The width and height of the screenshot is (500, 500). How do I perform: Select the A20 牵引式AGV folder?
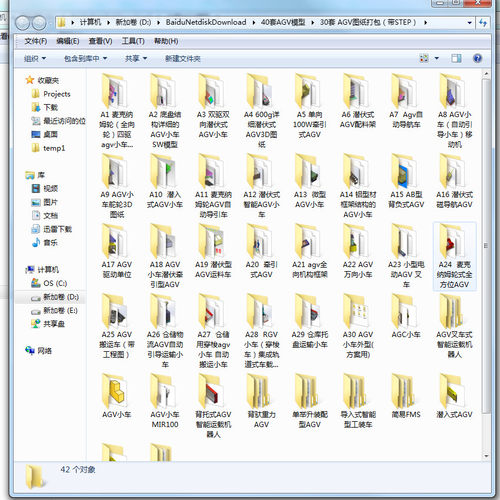coord(261,251)
